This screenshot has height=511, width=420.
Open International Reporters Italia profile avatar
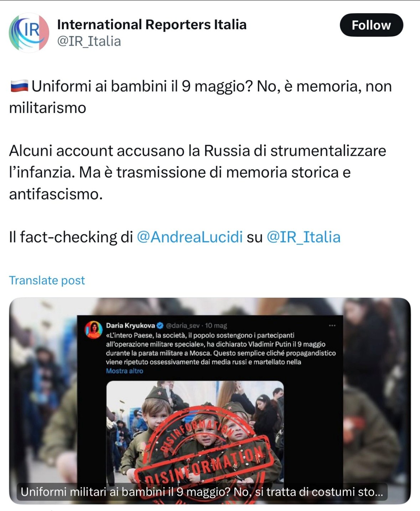pos(29,33)
